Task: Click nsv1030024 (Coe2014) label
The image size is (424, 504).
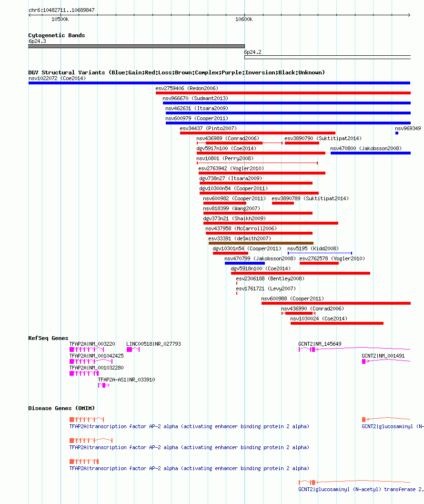Action: tap(319, 319)
